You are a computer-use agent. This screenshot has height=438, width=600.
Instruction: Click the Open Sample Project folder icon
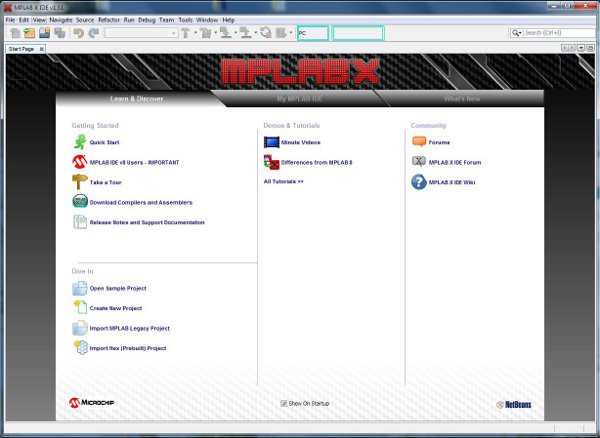point(80,288)
